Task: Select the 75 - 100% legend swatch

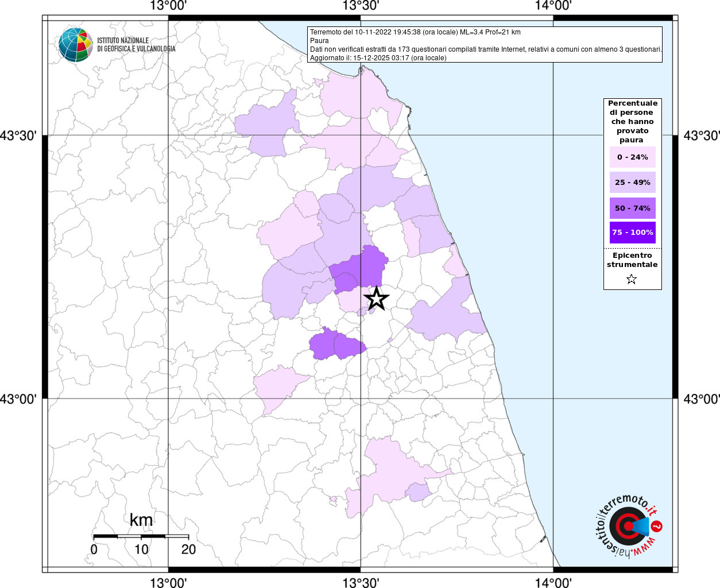Action: pyautogui.click(x=632, y=233)
